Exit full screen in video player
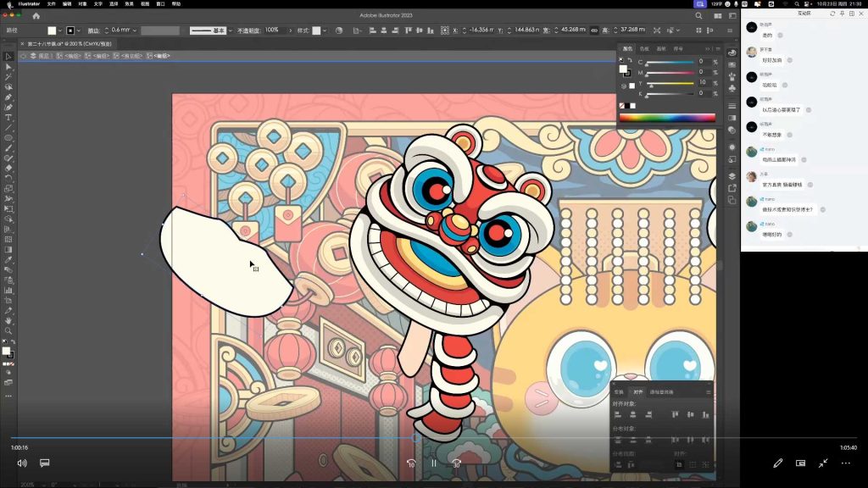Image resolution: width=868 pixels, height=488 pixels. coord(823,463)
